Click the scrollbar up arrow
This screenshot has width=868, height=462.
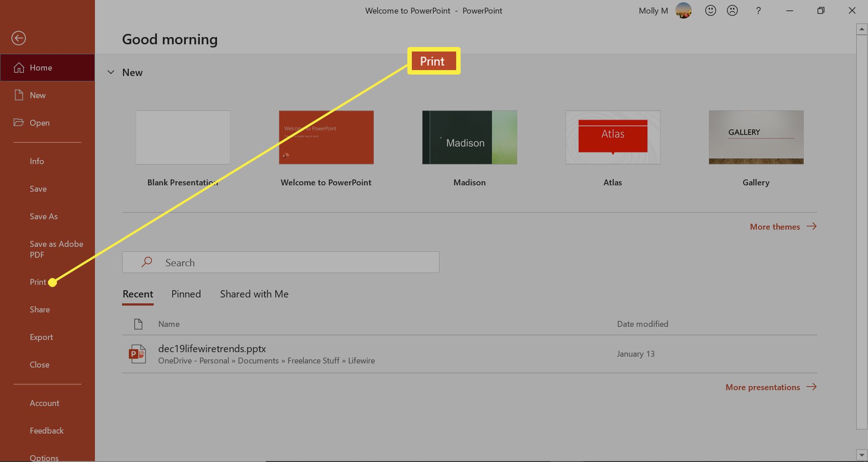pos(862,29)
